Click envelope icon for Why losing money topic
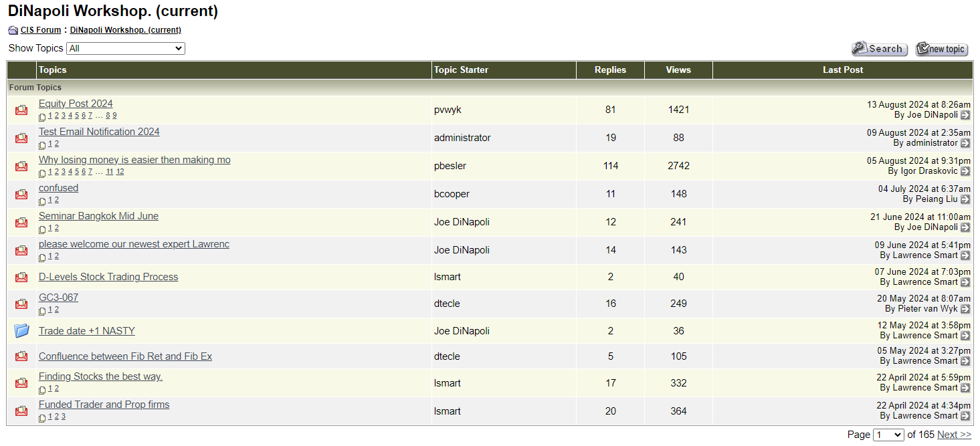 click(21, 166)
